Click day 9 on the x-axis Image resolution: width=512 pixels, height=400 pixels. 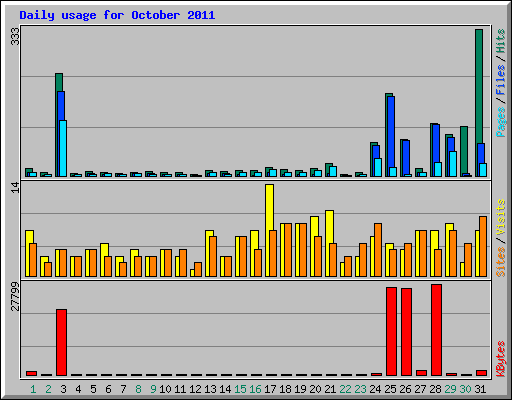[x=153, y=389]
